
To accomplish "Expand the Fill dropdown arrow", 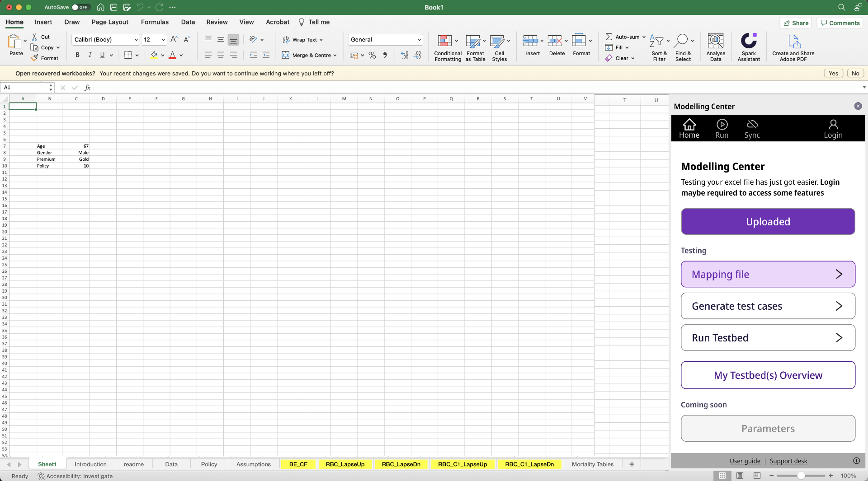I will coord(627,47).
